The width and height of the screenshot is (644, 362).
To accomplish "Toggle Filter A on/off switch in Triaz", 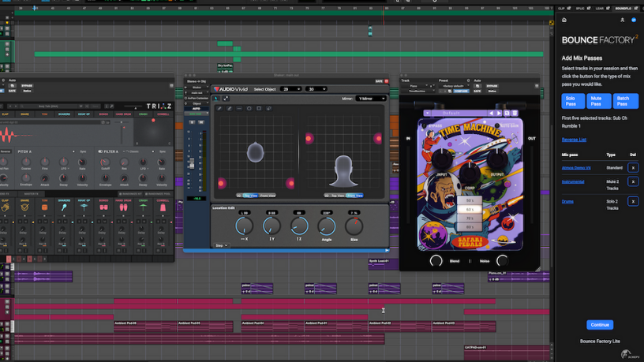I will tap(100, 151).
